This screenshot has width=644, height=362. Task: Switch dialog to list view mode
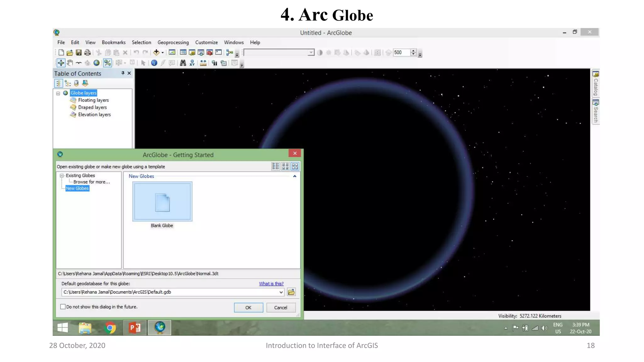276,166
